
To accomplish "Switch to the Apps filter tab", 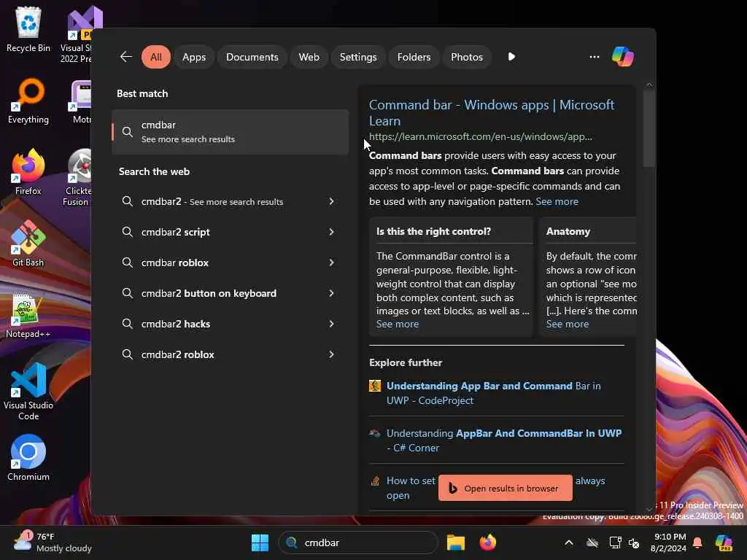I will [x=194, y=57].
